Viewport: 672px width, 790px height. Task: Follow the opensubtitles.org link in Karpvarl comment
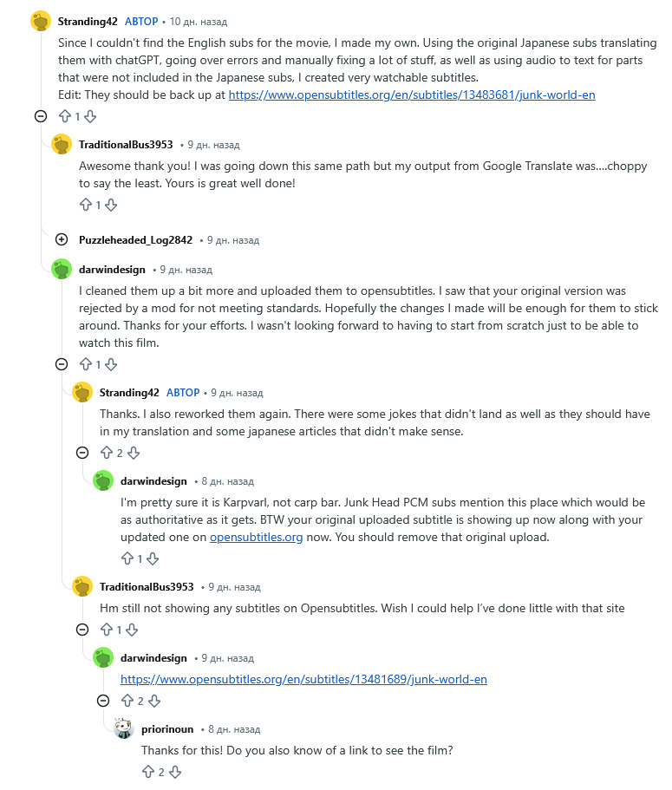[x=256, y=537]
